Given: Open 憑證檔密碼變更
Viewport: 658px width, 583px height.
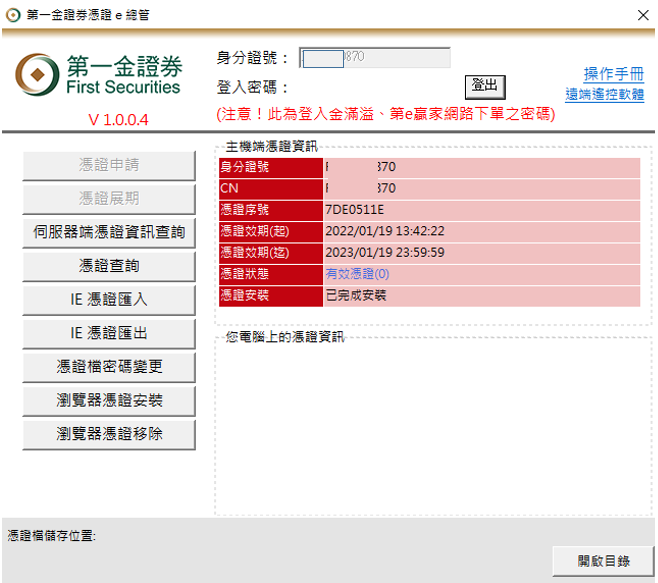Looking at the screenshot, I should (109, 367).
